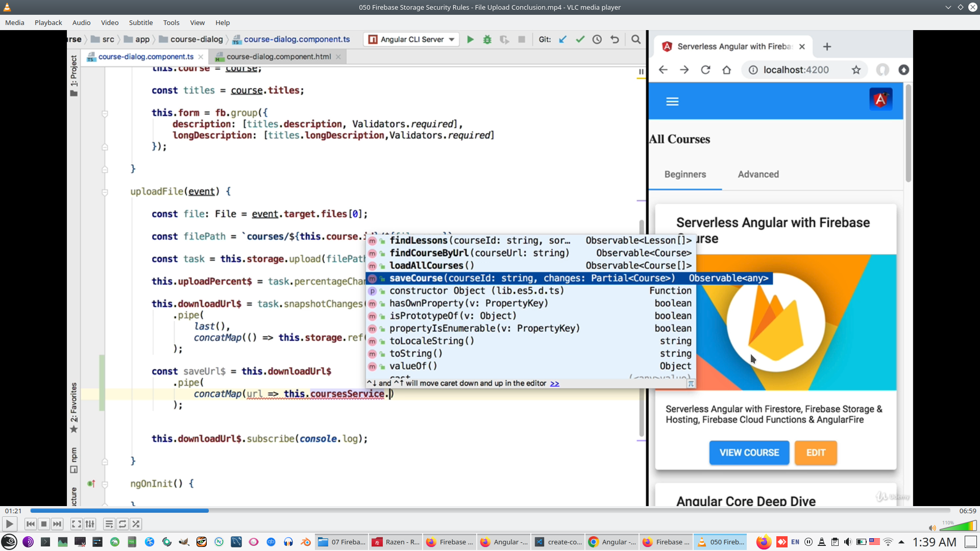Click the VIEW COURSE button

(x=749, y=453)
